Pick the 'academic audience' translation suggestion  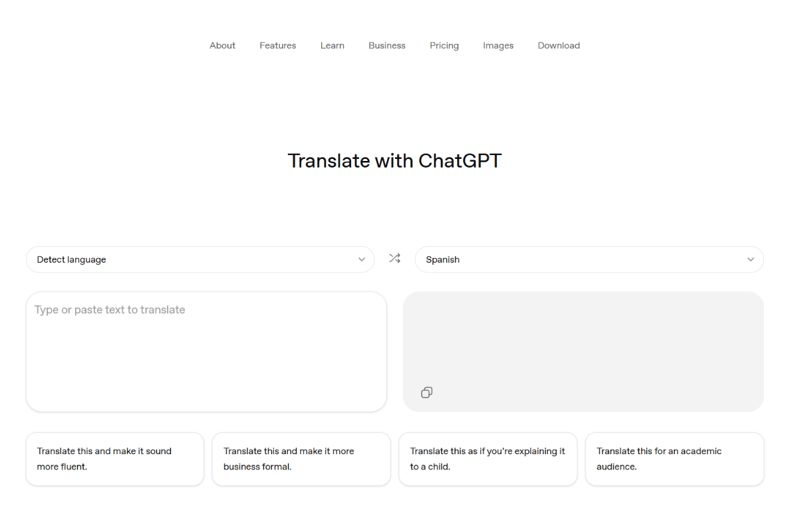674,459
